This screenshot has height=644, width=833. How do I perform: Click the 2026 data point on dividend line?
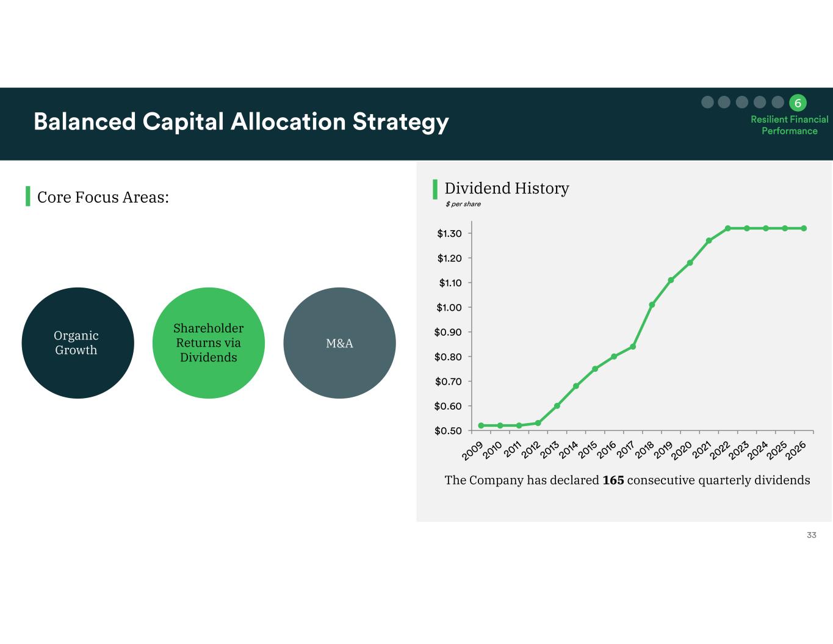[804, 228]
